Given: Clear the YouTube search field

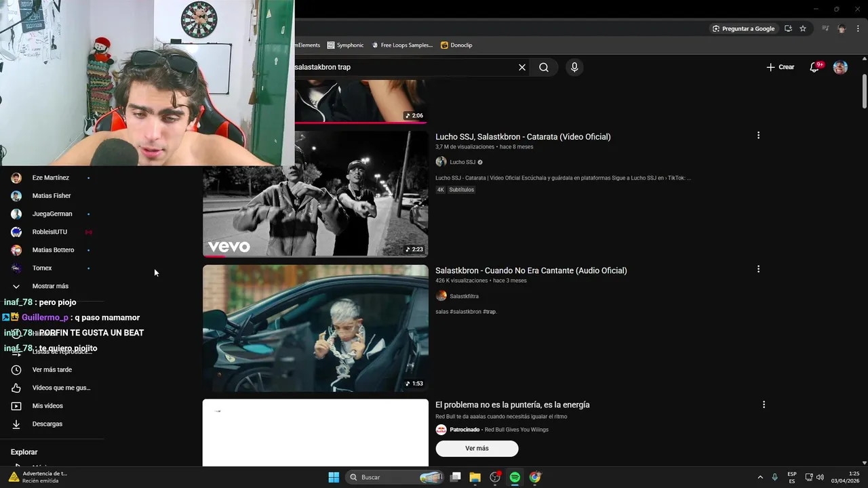Looking at the screenshot, I should [x=522, y=67].
